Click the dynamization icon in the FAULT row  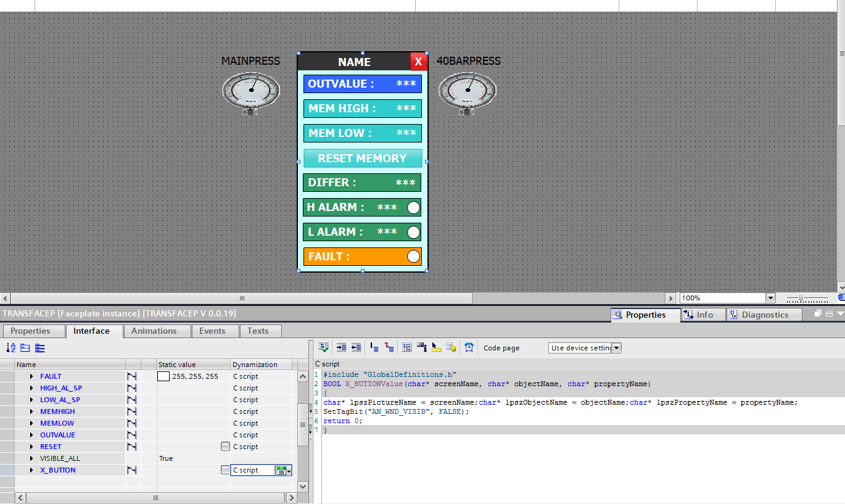point(131,376)
